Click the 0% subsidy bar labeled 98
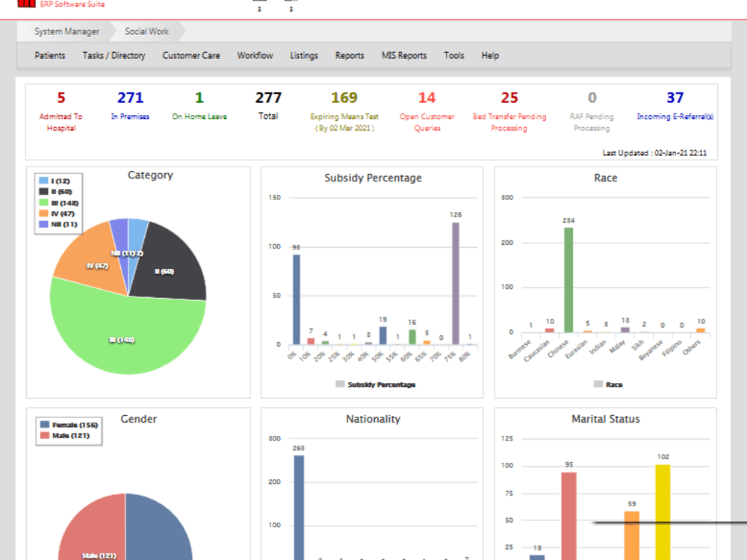 coord(297,299)
